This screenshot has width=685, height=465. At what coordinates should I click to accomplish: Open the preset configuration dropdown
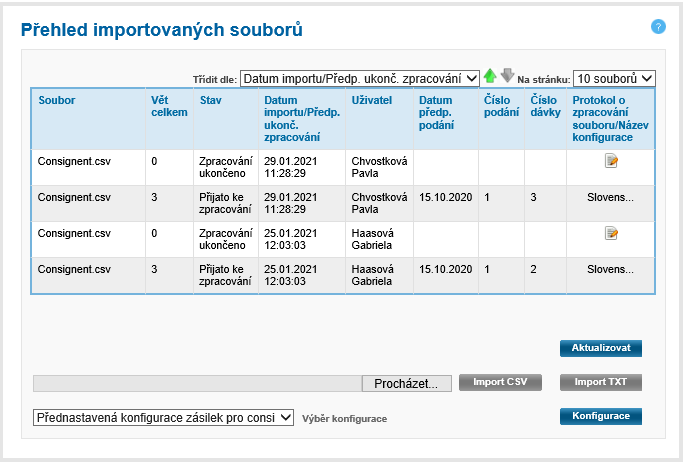tap(163, 418)
